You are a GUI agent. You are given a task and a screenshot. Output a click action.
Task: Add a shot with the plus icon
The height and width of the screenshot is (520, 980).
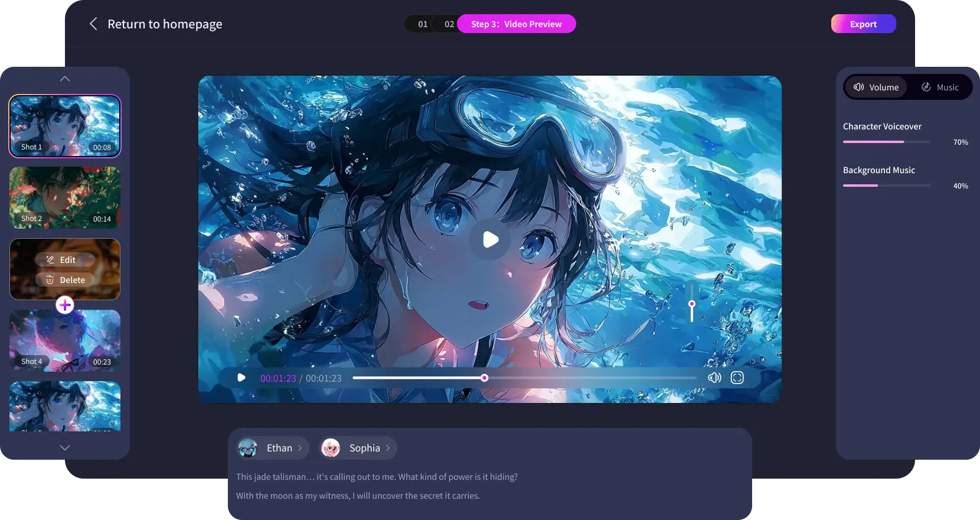coord(65,305)
